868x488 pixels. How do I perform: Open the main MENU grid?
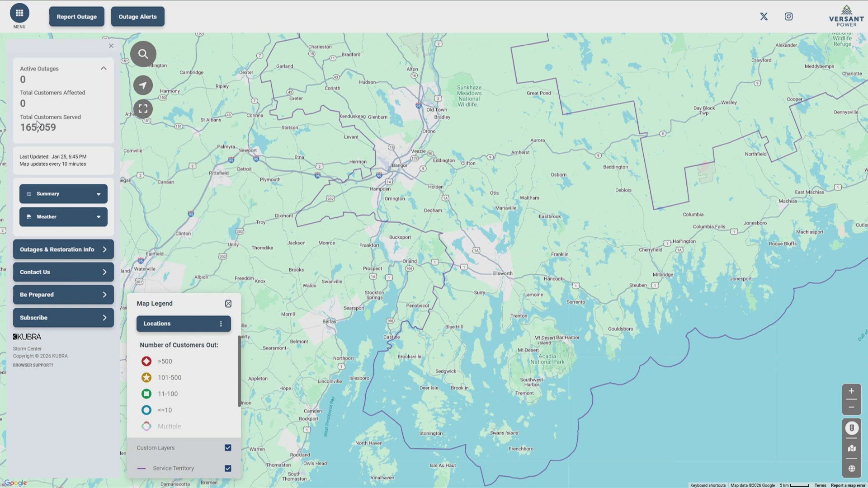(19, 14)
